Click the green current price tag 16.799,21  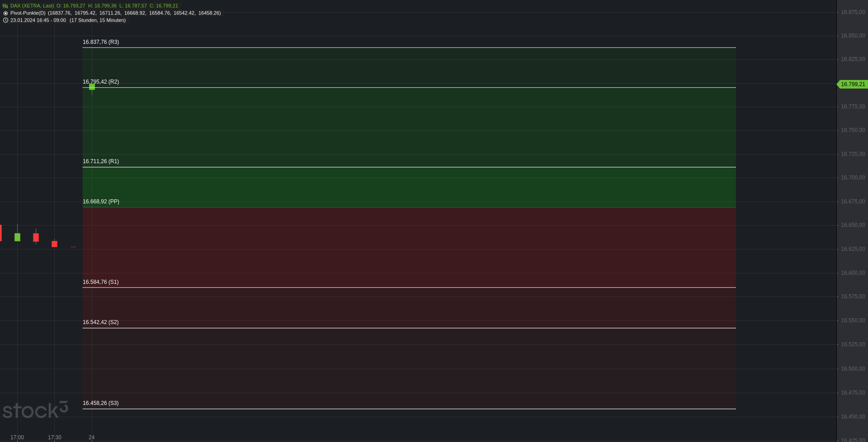coord(852,84)
